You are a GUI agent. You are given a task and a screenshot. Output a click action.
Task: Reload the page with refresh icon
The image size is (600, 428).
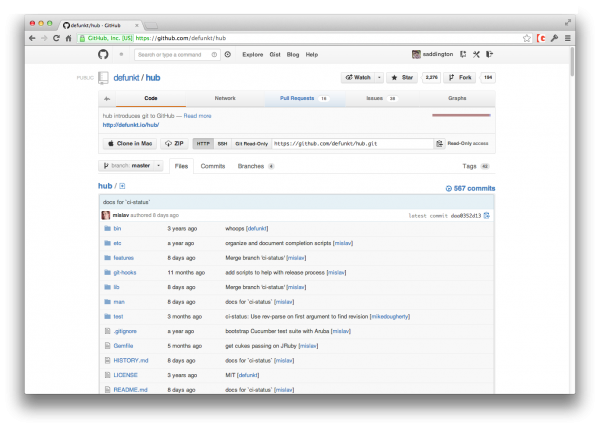point(56,38)
